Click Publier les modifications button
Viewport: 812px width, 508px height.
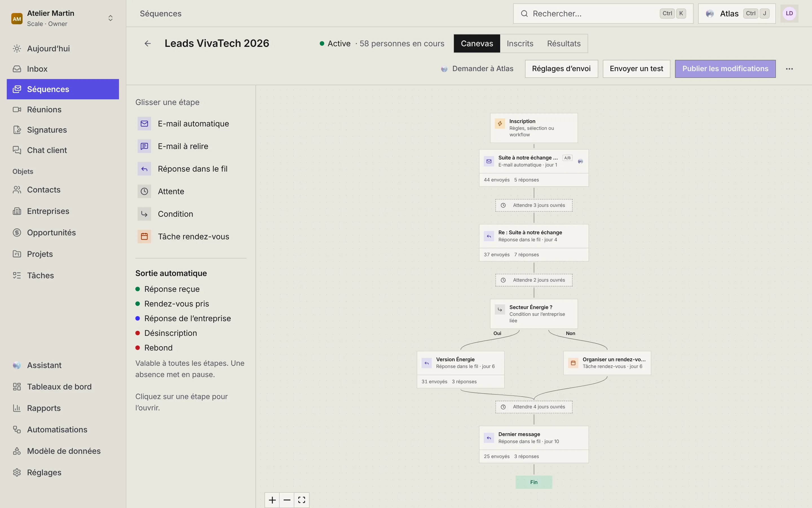(x=725, y=69)
